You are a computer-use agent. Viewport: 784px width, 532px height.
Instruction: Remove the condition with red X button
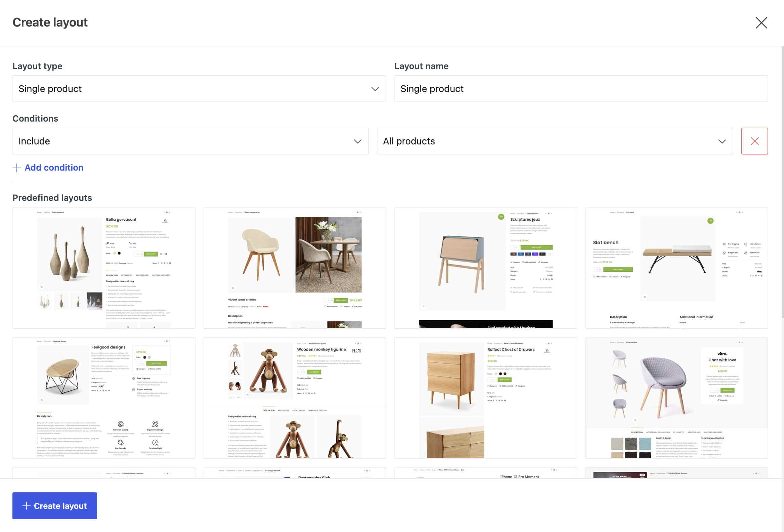(754, 141)
